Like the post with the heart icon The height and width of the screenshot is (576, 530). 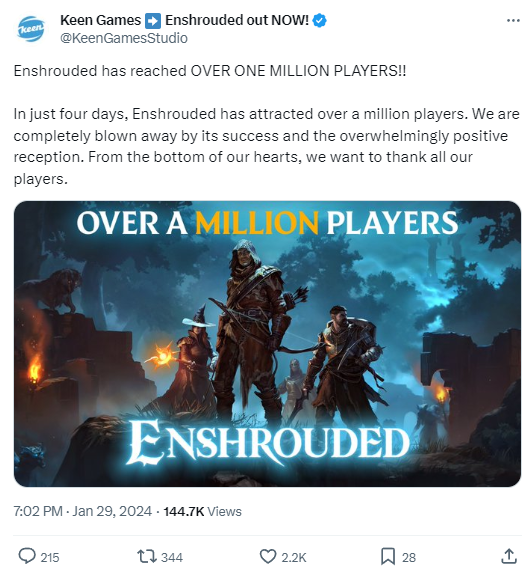click(x=268, y=557)
